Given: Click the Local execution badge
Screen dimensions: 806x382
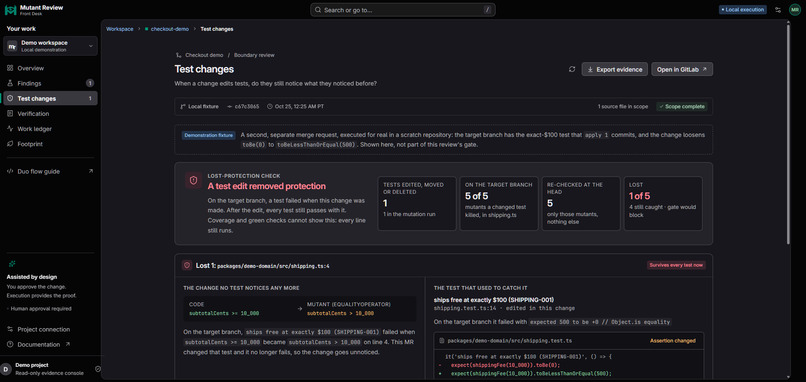Looking at the screenshot, I should pos(742,10).
